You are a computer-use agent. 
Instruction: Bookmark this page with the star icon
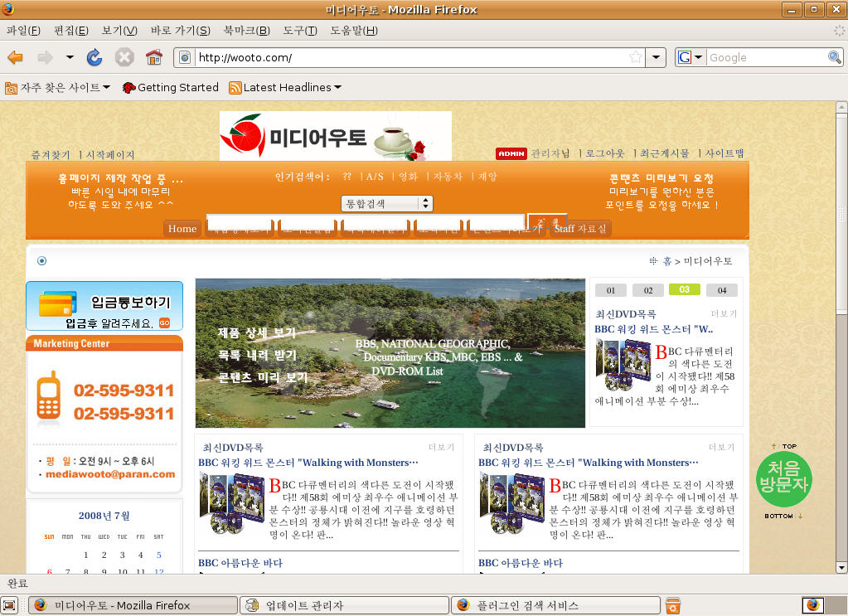[x=635, y=57]
